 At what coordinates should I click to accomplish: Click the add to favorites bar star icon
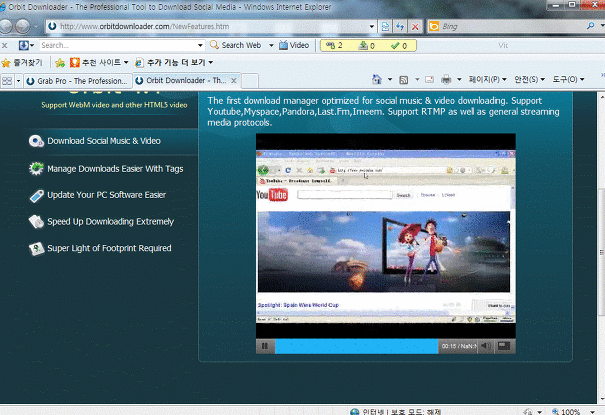[x=60, y=62]
